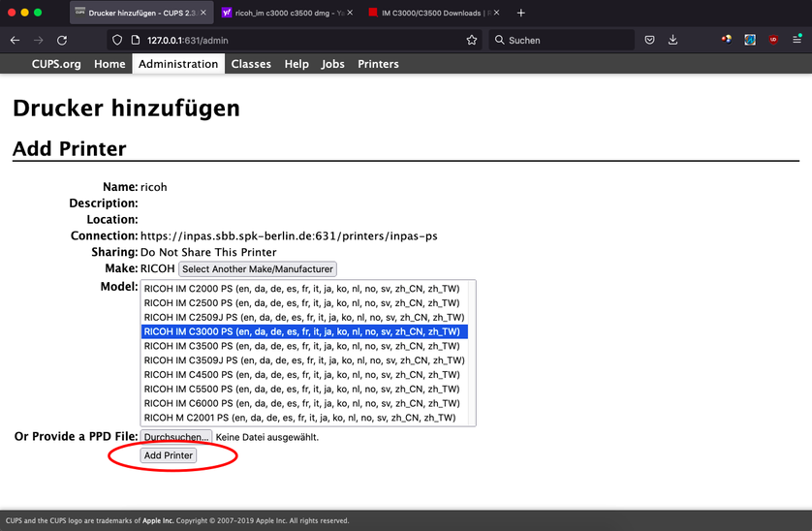Click the page icon in the address bar
Viewport: 812px width, 531px height.
click(x=136, y=40)
